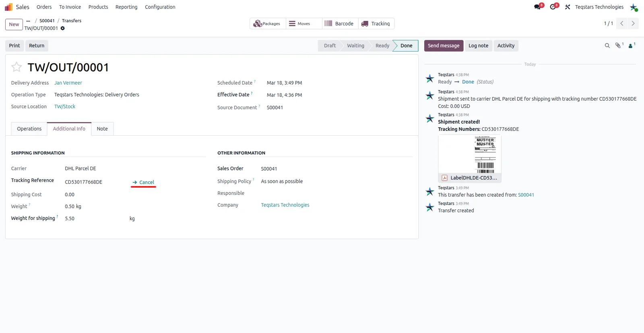
Task: Click Activity button in chatter
Action: point(506,46)
